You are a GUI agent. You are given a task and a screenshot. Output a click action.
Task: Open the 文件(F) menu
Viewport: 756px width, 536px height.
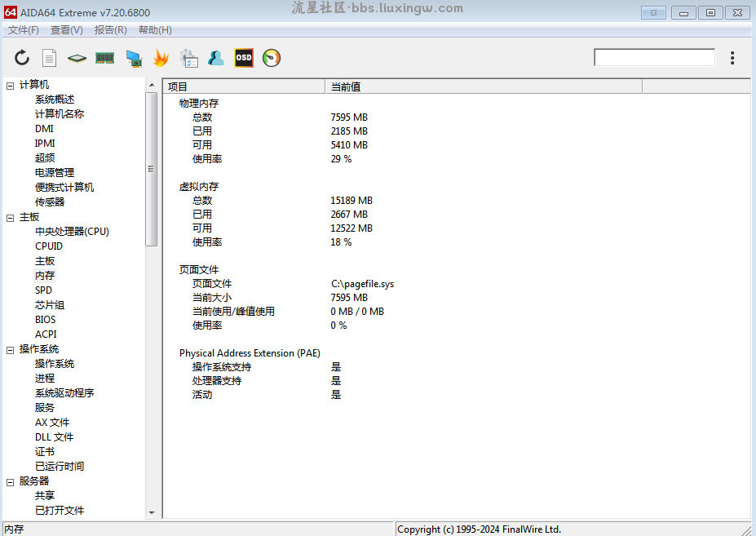[23, 30]
